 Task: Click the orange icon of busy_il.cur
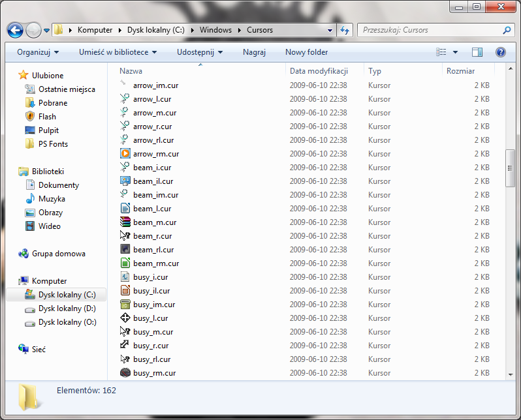coord(125,290)
